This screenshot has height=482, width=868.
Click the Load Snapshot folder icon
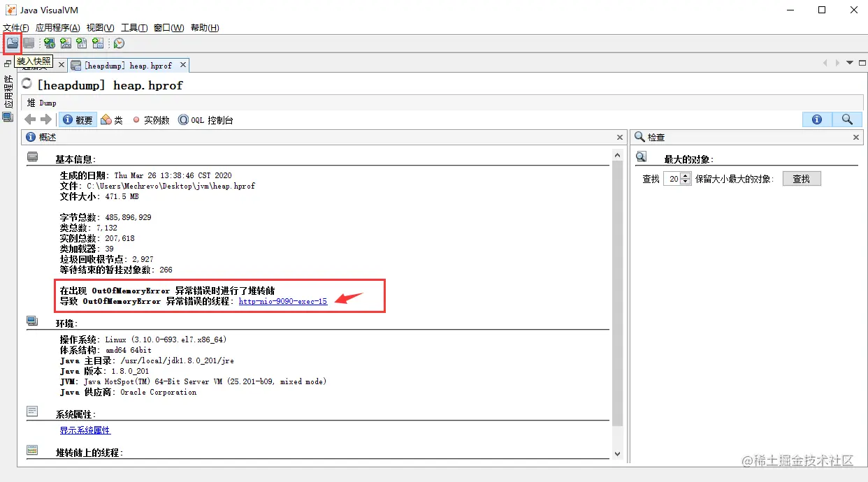coord(13,43)
